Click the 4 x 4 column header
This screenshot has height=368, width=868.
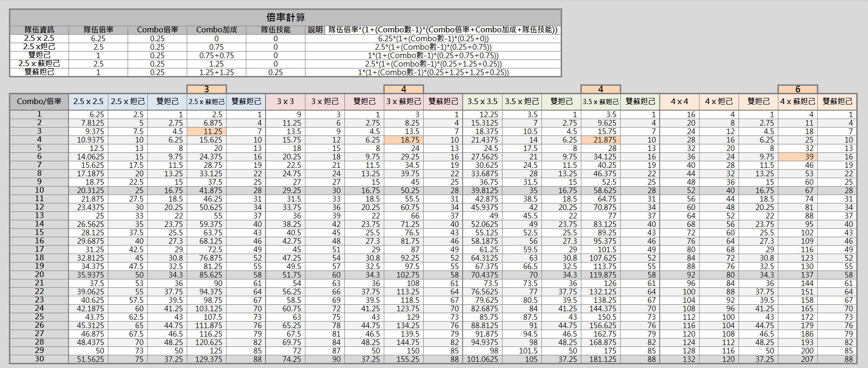click(679, 101)
